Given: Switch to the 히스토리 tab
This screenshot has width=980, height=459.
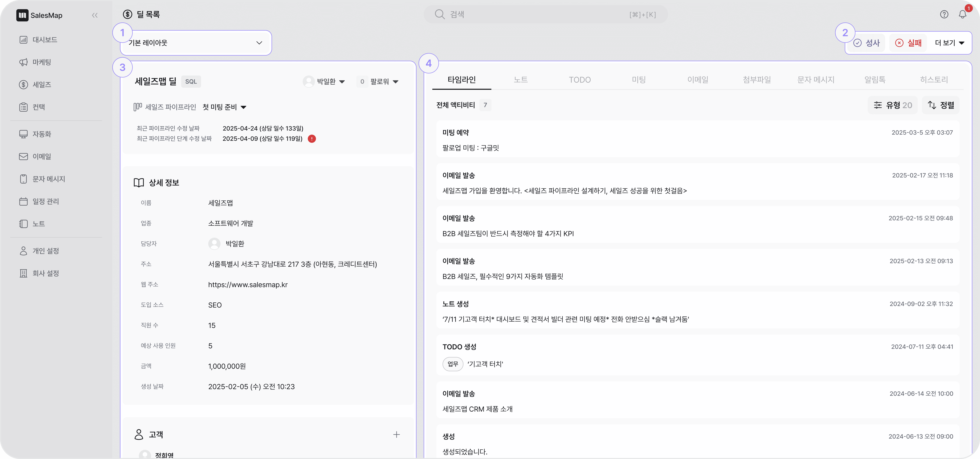Looking at the screenshot, I should point(934,80).
